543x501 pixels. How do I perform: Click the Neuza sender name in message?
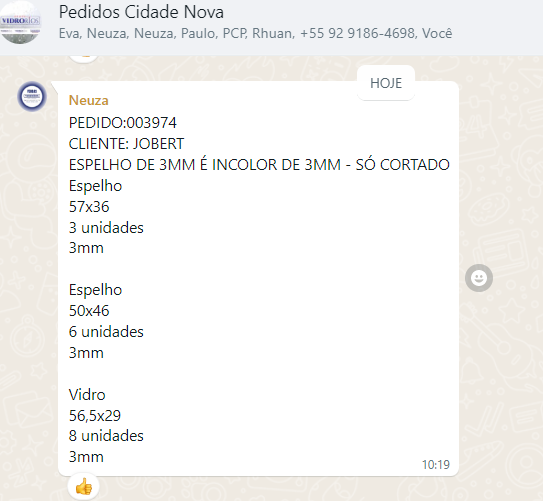(89, 100)
